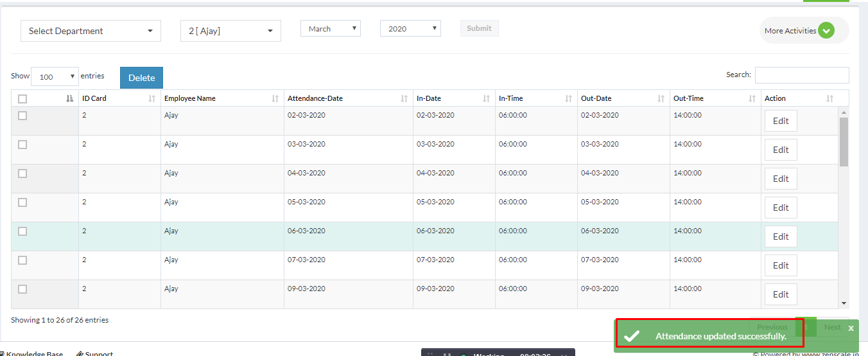The image size is (868, 356).
Task: Open the Select Department dropdown
Action: click(x=91, y=31)
